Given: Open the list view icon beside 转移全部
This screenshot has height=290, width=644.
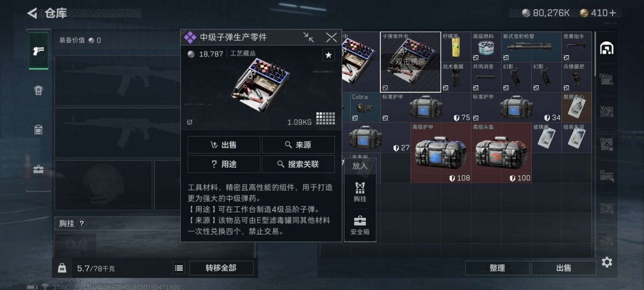Looking at the screenshot, I should (x=179, y=268).
